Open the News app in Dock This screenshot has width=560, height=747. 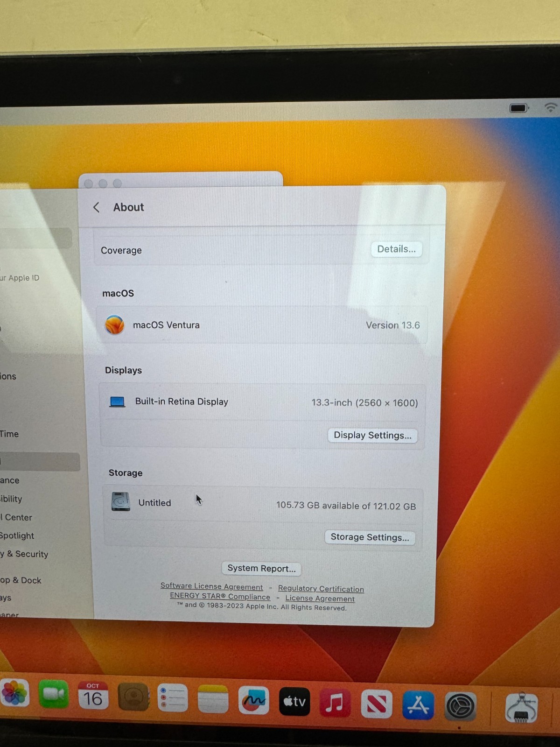(376, 704)
